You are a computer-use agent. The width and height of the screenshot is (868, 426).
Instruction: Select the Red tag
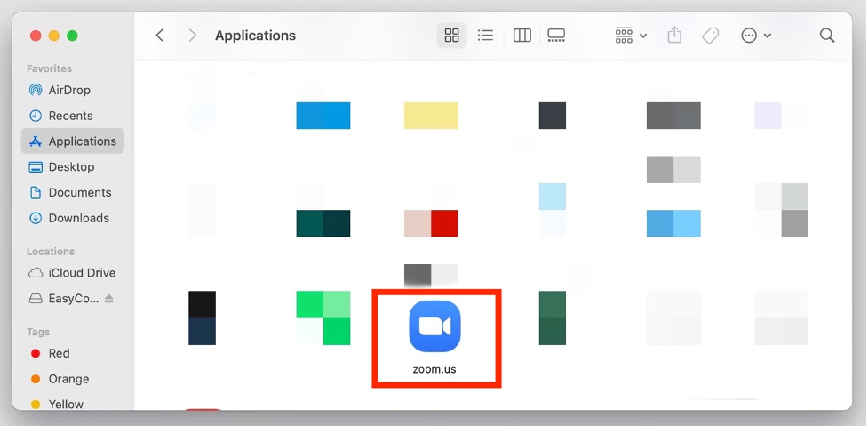pyautogui.click(x=59, y=353)
